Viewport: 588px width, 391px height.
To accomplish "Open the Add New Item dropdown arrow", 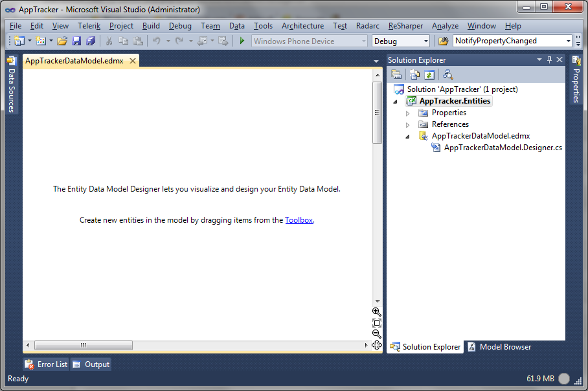I will (51, 41).
